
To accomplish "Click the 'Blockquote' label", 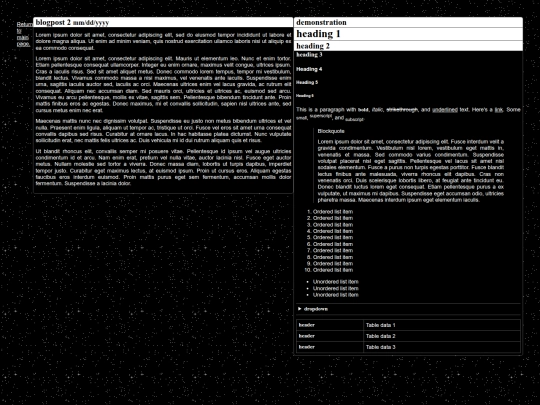I will [x=331, y=131].
